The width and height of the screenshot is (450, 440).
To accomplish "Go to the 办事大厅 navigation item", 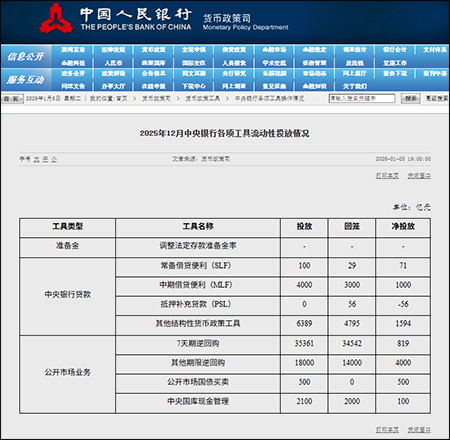I will coord(113,86).
